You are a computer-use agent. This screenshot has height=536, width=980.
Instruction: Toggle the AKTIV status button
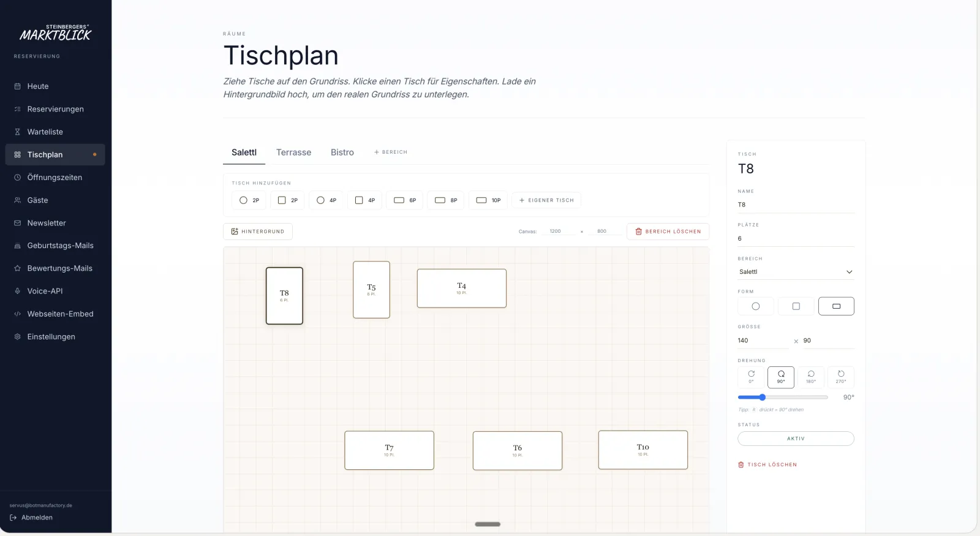[796, 439]
